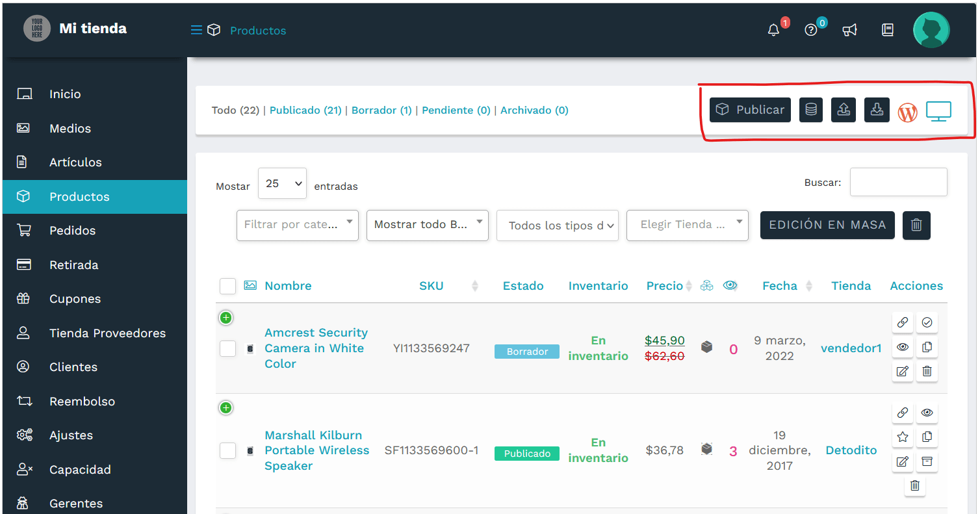
Task: Click the notifications bell icon
Action: [773, 31]
